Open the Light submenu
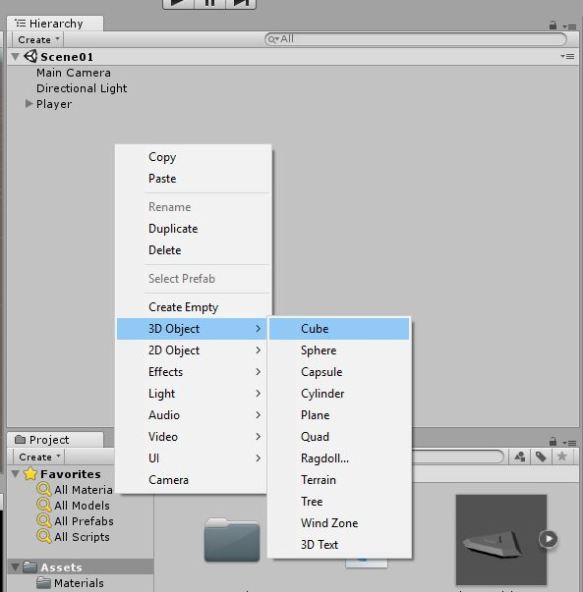The image size is (583, 592). click(192, 394)
